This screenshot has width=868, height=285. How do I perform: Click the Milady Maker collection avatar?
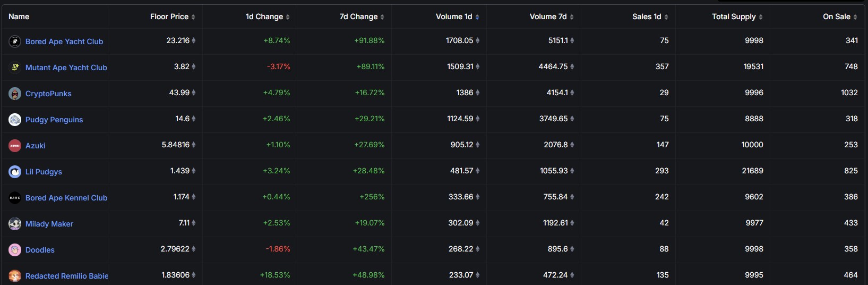[x=15, y=223]
